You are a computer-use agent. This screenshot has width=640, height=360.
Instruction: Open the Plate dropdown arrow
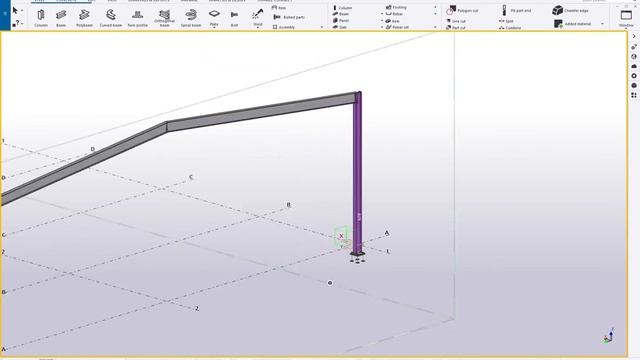(x=214, y=28)
